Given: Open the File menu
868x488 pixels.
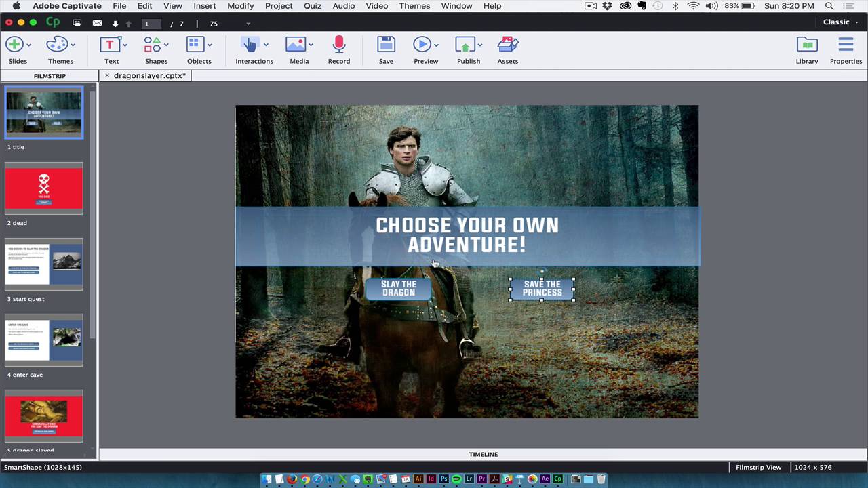Looking at the screenshot, I should click(119, 6).
